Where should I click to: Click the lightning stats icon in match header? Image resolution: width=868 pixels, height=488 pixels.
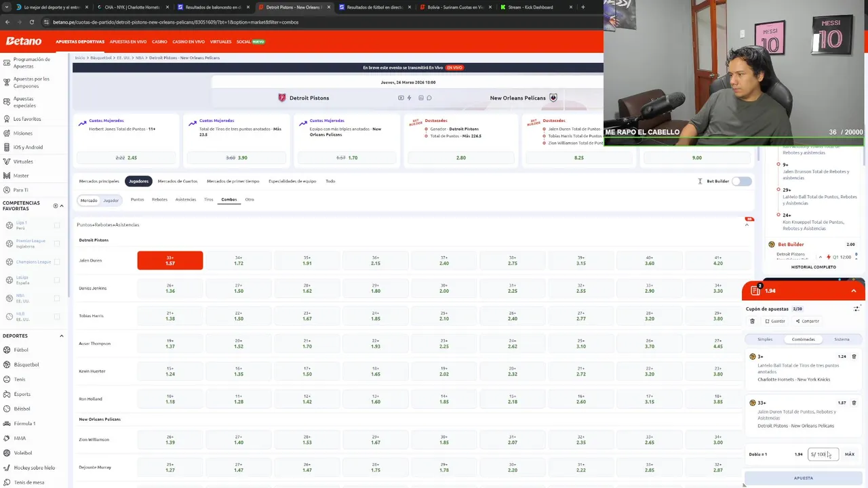(x=410, y=98)
